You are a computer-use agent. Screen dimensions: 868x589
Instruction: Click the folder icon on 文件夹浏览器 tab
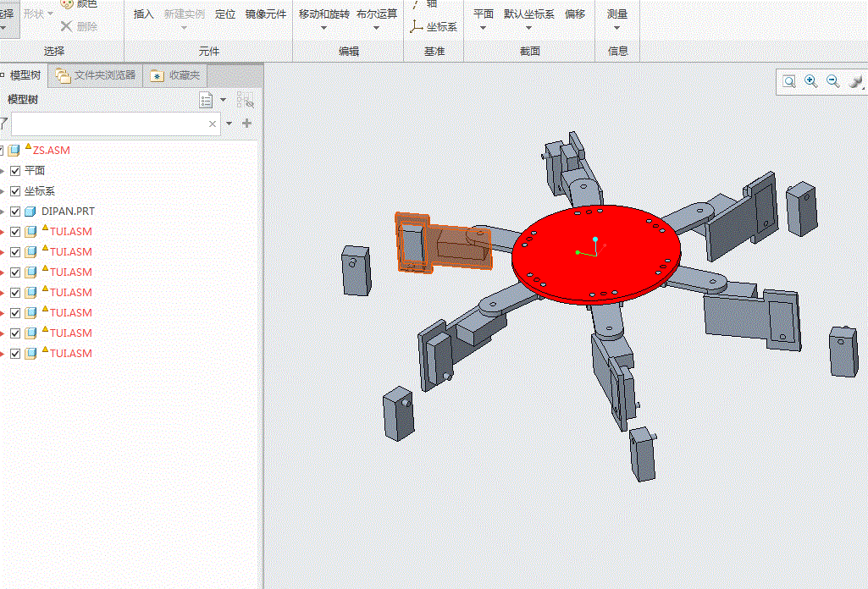tap(64, 76)
